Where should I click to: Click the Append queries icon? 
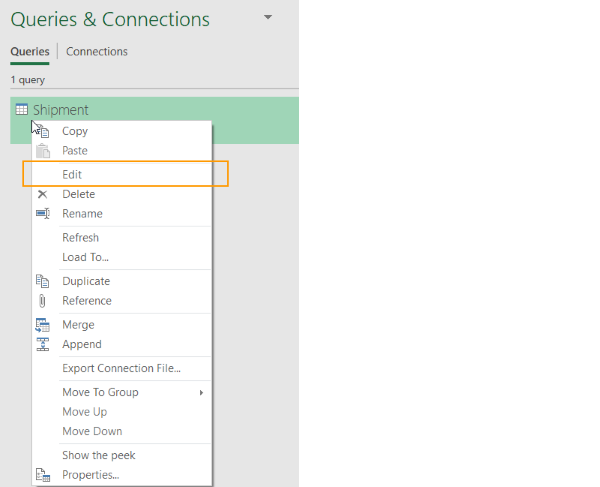coord(42,345)
